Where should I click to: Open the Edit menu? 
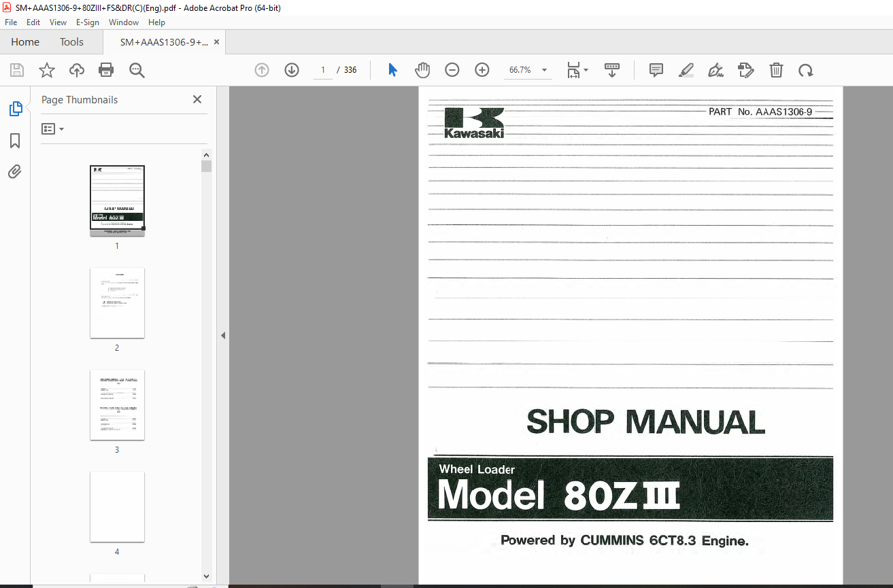33,22
